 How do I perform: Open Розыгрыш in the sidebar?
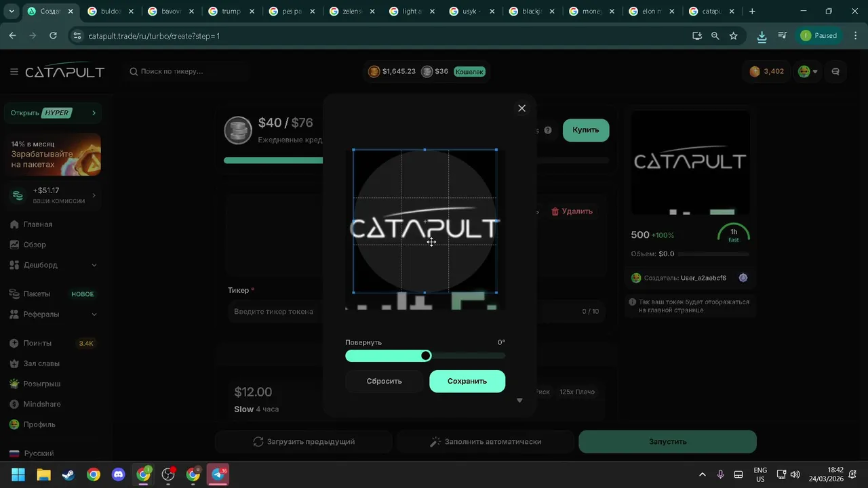click(42, 384)
